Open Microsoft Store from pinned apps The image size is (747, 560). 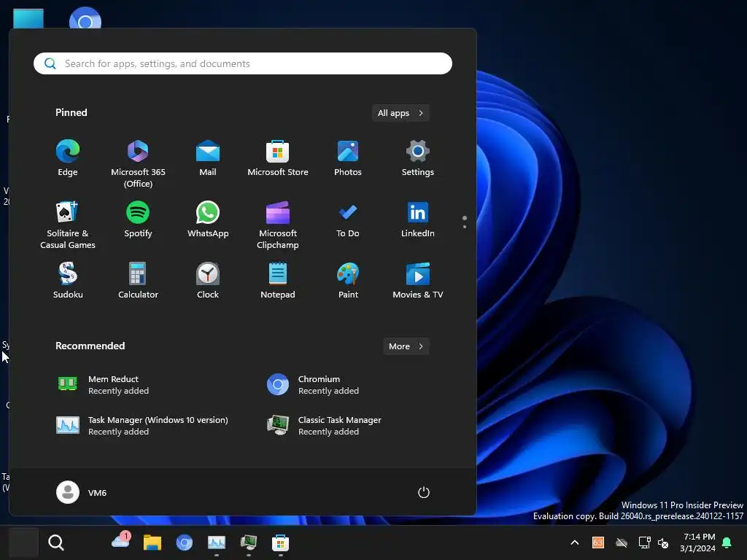[x=278, y=158]
